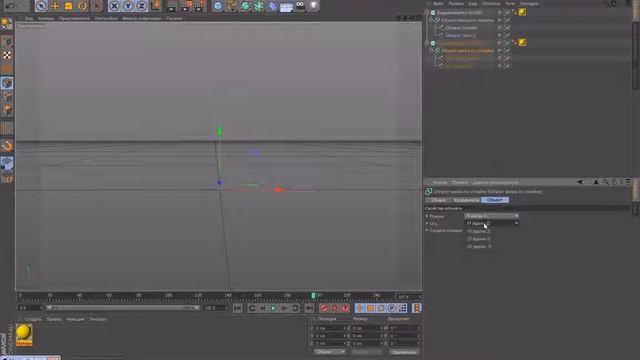Disable checkmark on fourth tree row
This screenshot has width=640, height=360.
pyautogui.click(x=507, y=36)
